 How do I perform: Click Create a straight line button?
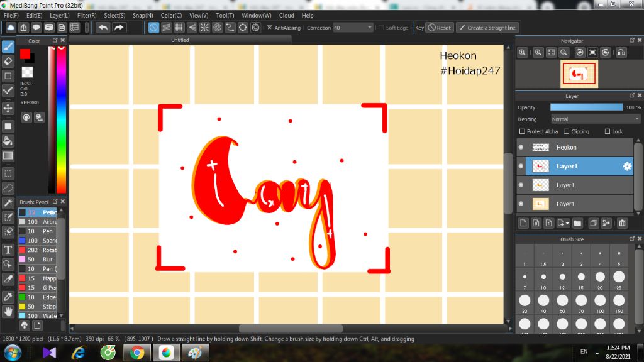tap(487, 28)
